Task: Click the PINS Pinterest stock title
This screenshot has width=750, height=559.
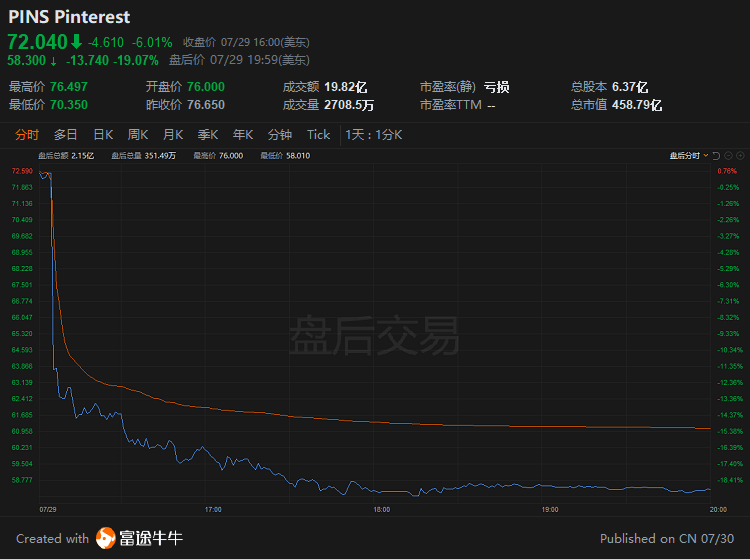Action: [68, 17]
